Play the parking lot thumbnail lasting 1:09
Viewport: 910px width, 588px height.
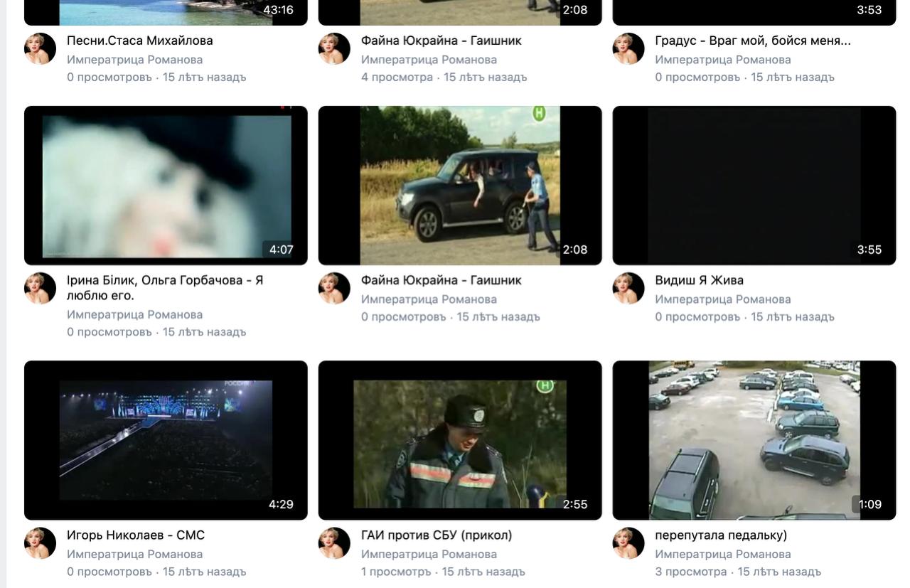pyautogui.click(x=754, y=440)
